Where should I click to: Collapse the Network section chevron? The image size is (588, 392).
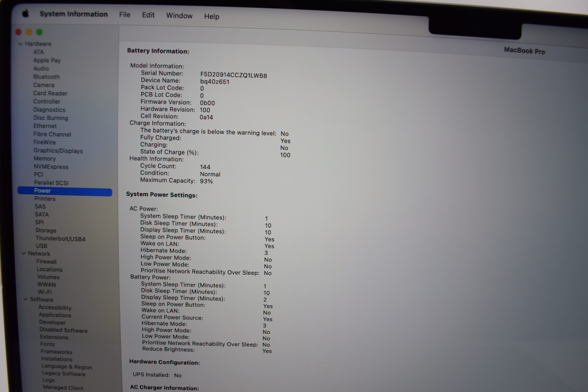tap(23, 253)
